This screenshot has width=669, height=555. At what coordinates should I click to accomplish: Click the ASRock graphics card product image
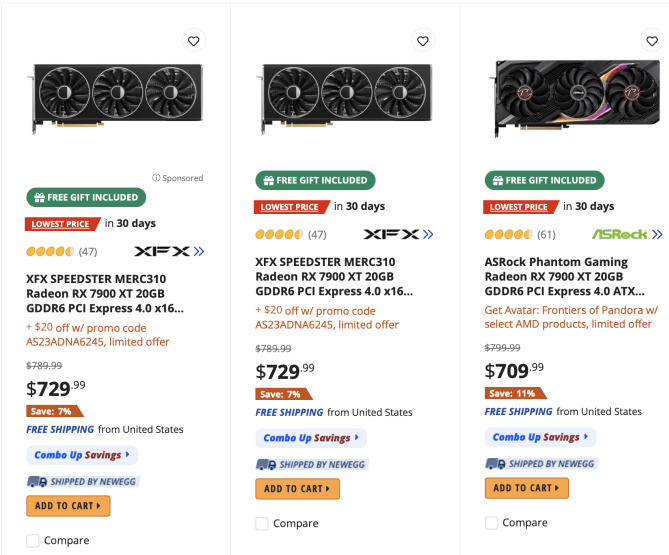tap(574, 98)
